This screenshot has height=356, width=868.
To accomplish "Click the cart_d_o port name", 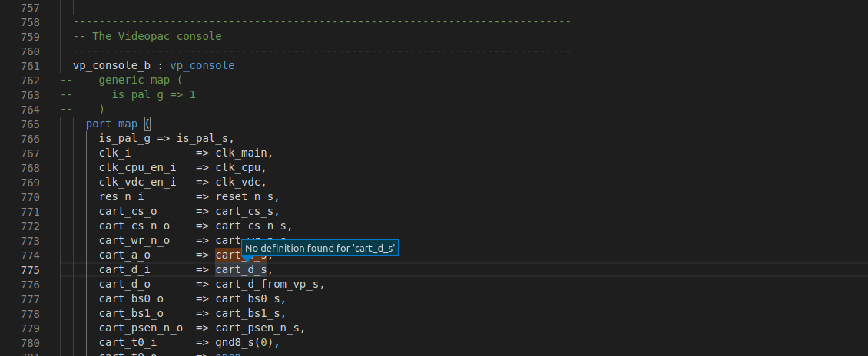I will pos(124,285).
